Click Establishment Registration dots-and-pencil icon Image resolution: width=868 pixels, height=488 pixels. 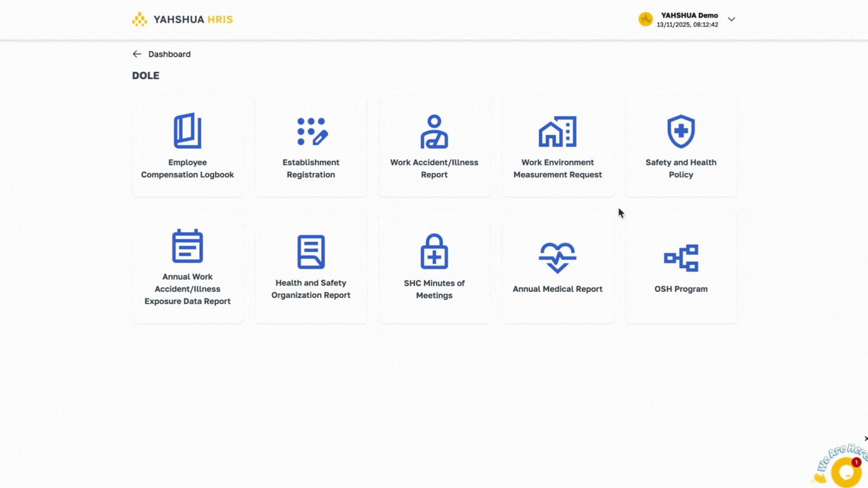(x=312, y=131)
